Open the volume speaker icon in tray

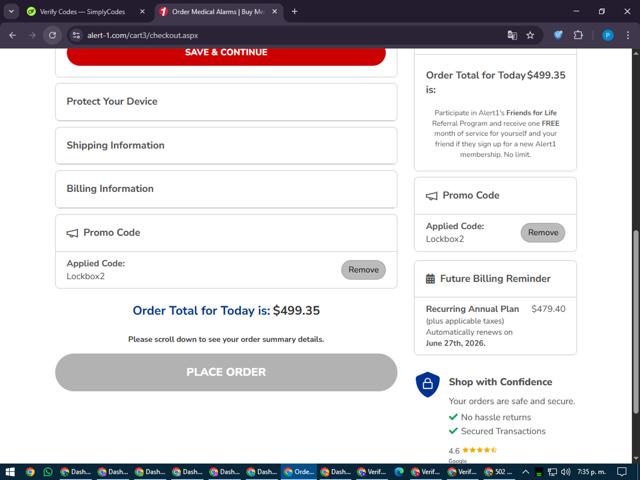coord(565,472)
